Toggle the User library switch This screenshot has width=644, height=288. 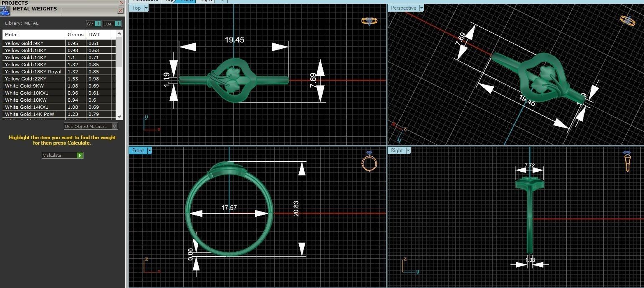[112, 24]
